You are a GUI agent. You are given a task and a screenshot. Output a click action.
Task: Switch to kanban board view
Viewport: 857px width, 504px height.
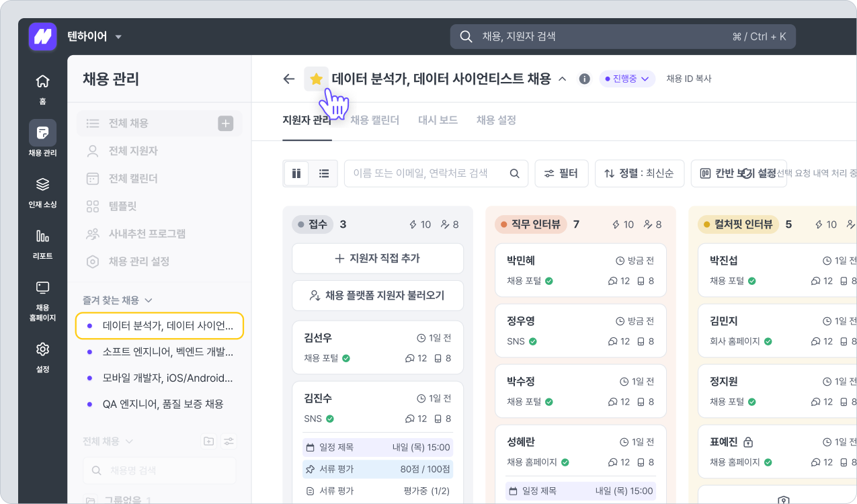coord(296,173)
